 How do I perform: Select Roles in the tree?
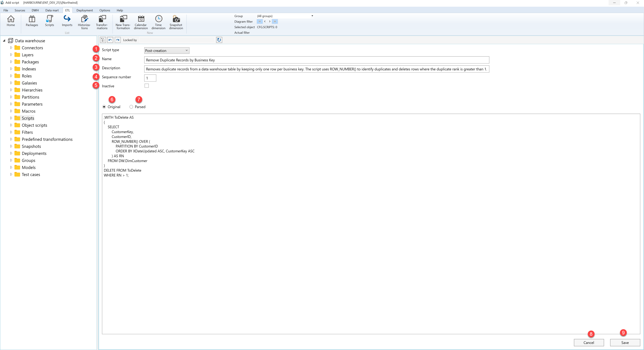[x=27, y=76]
